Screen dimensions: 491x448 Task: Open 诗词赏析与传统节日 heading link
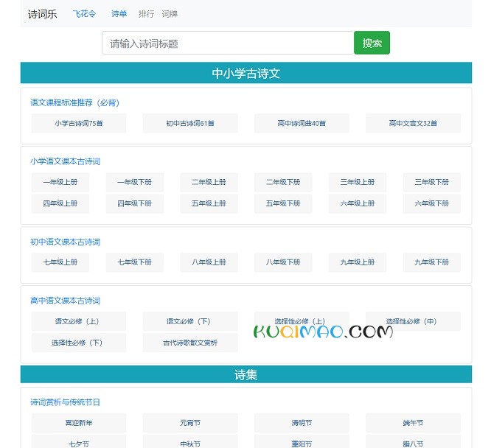pos(65,402)
